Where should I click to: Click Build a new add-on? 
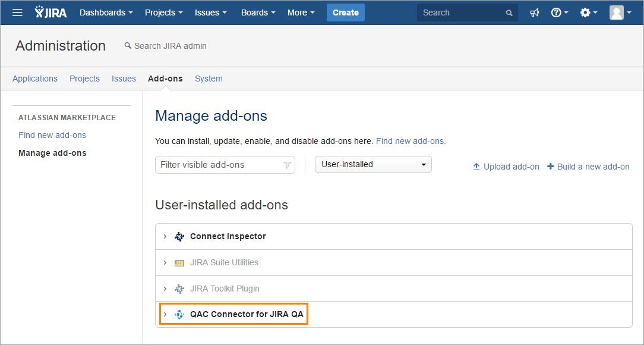[588, 167]
